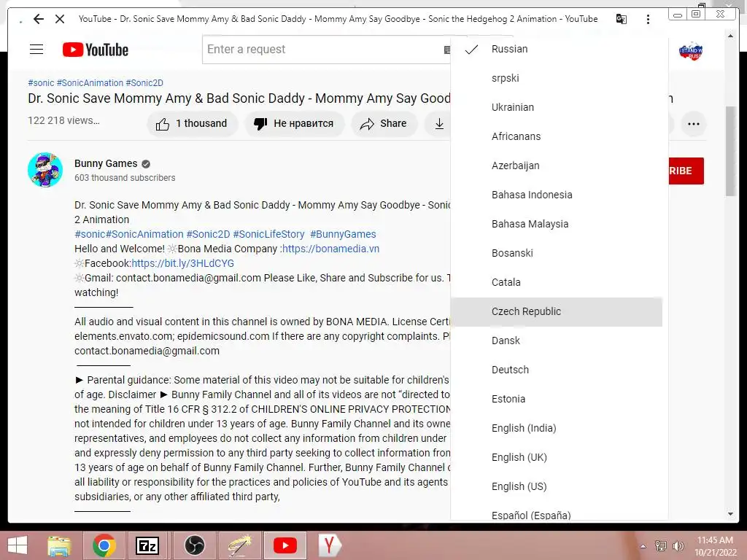The height and width of the screenshot is (560, 747).
Task: Go to YouTube home via logo
Action: pos(96,50)
